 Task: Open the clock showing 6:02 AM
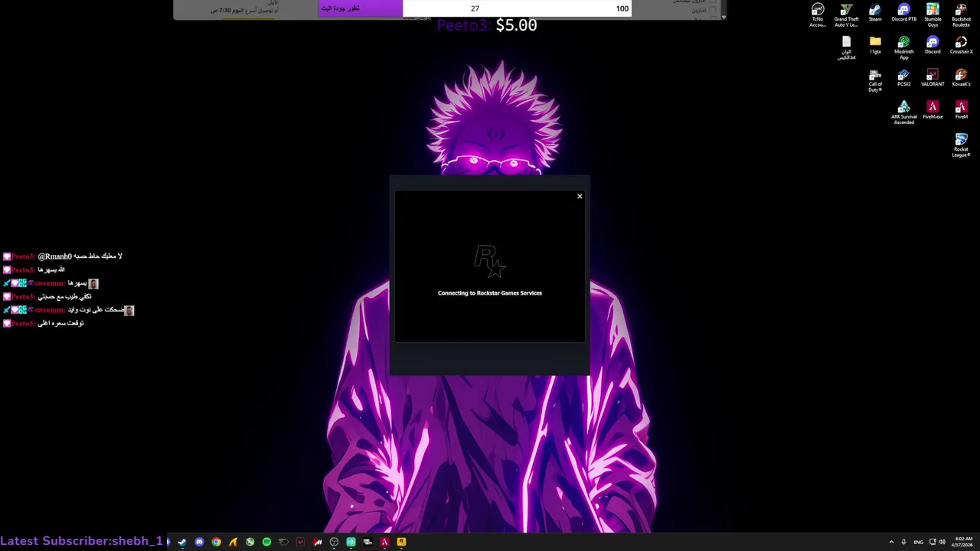pyautogui.click(x=963, y=542)
